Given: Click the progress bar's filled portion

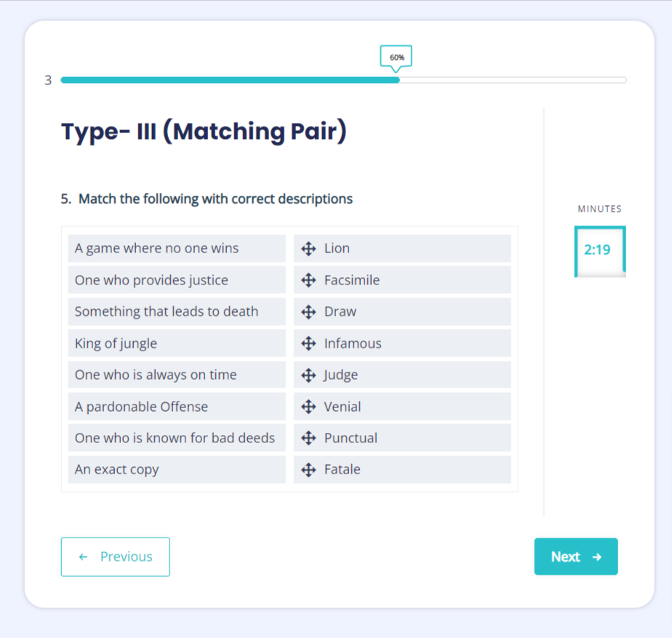Looking at the screenshot, I should (230, 80).
